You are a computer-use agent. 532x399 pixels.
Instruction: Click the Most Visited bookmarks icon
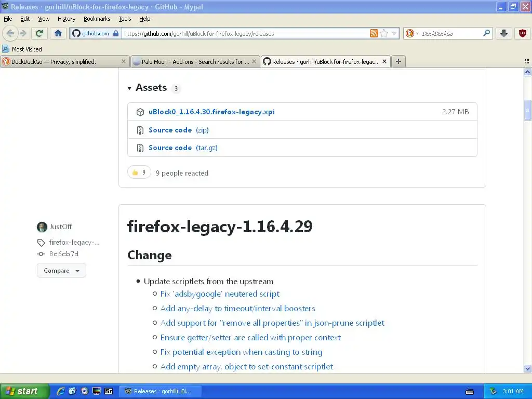[6, 49]
